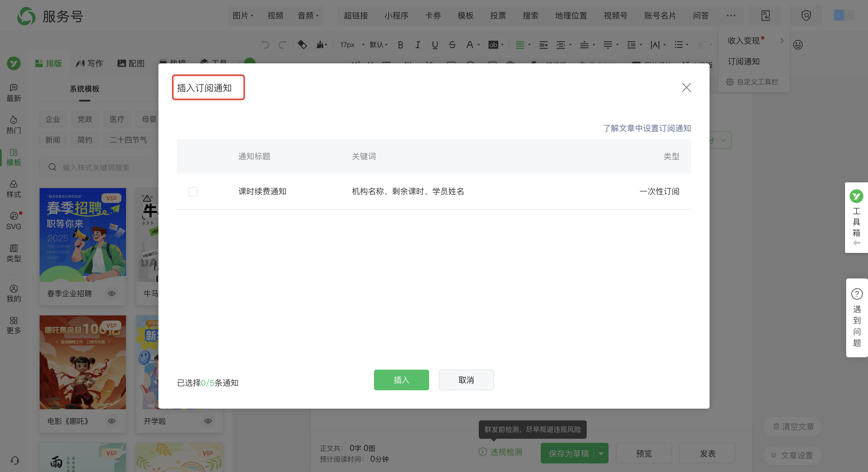Insert 超链接 from top toolbar

tap(355, 15)
